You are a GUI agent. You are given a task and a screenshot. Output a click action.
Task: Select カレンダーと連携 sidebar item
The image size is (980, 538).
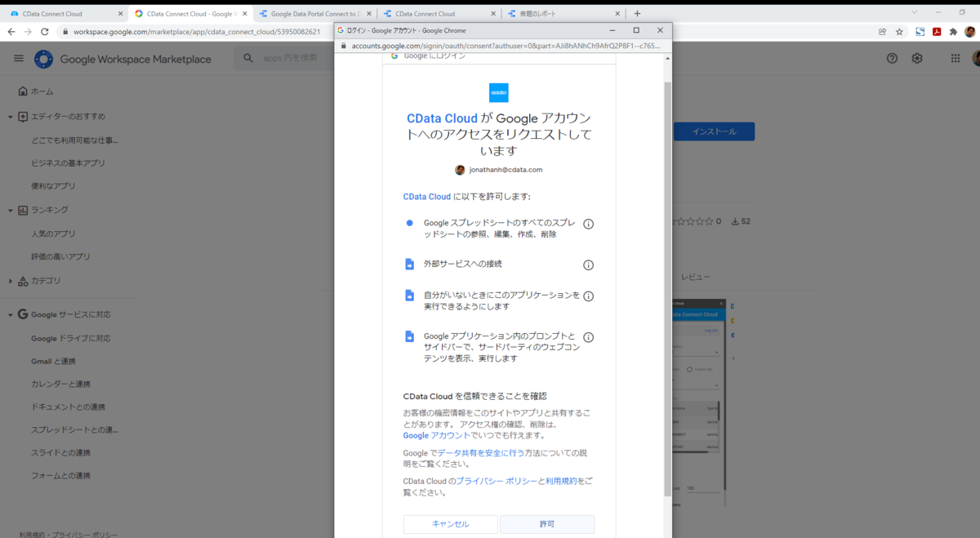[x=60, y=384]
